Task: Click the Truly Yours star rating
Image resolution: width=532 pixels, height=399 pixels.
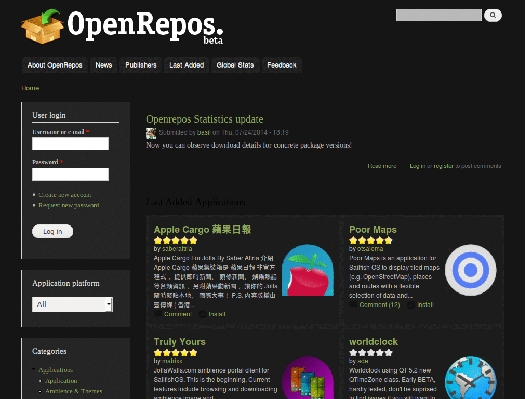Action: coord(176,353)
